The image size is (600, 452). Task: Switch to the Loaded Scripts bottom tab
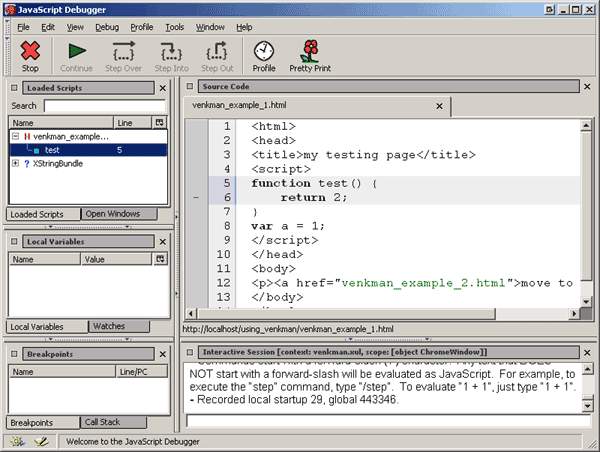(x=44, y=214)
